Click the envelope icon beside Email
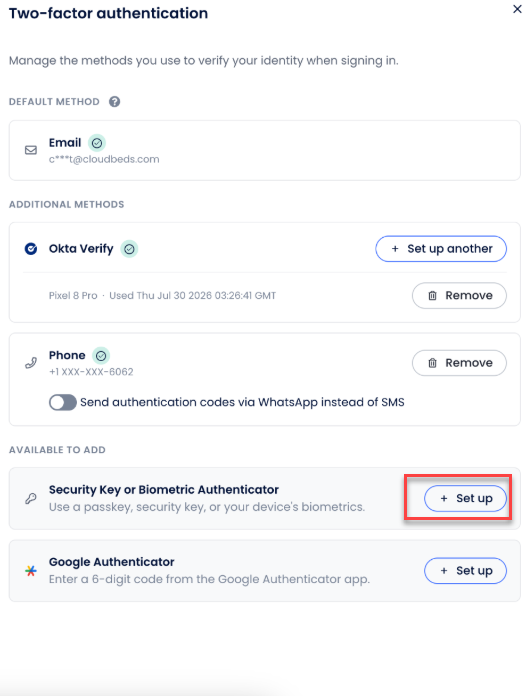The image size is (525, 696). (x=31, y=150)
